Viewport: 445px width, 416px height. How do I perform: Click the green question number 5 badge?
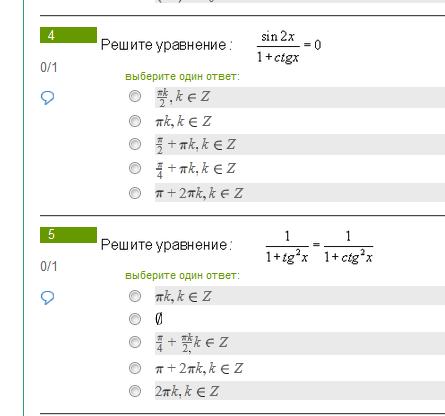[x=68, y=235]
